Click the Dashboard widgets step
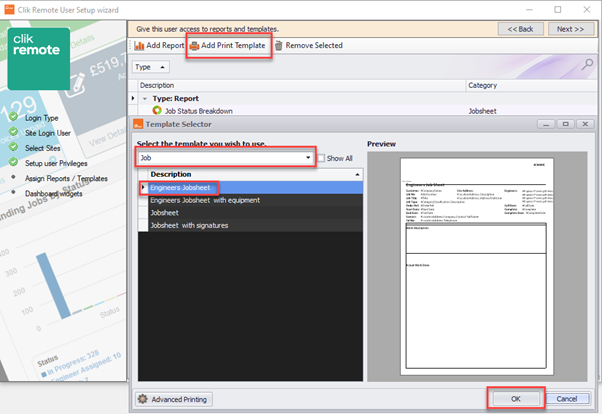The height and width of the screenshot is (414, 602). pyautogui.click(x=53, y=194)
